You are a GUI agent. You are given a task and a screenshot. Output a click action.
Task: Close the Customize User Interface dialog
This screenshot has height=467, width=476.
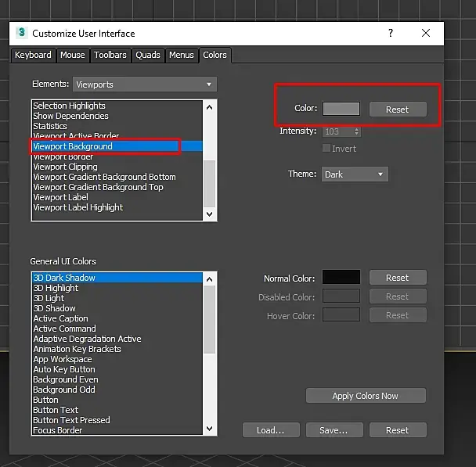pyautogui.click(x=426, y=33)
